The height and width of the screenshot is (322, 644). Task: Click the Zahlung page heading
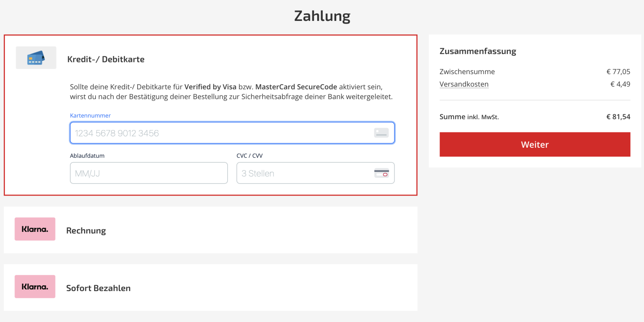322,16
